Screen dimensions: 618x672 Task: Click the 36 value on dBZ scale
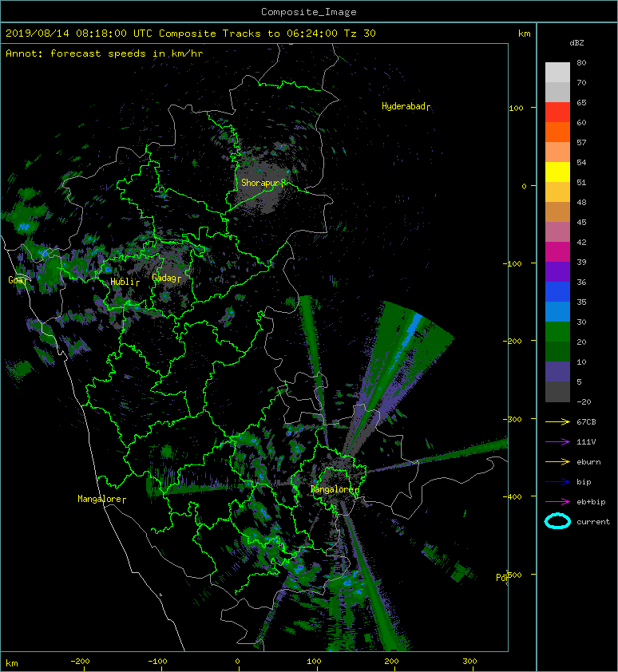pos(581,282)
